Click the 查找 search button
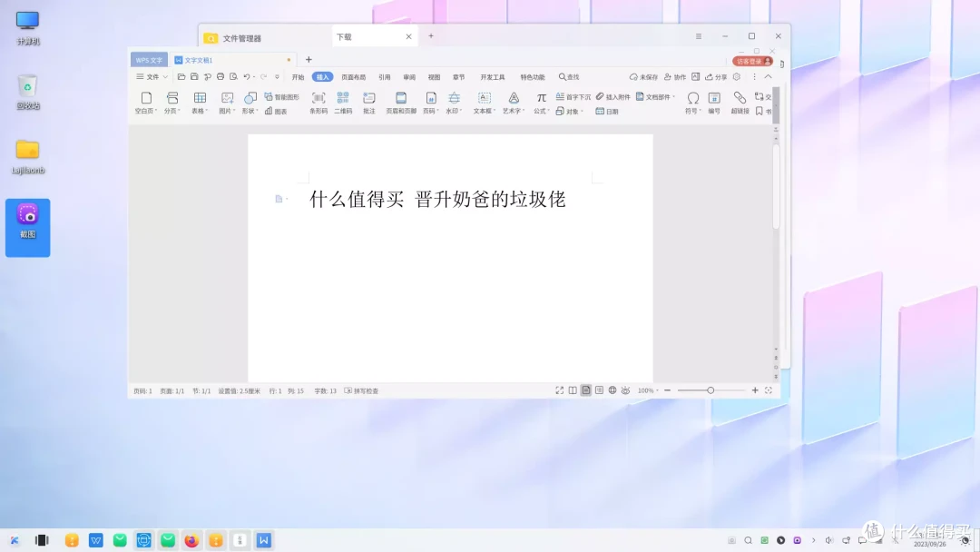Viewport: 980px width, 552px height. (569, 77)
